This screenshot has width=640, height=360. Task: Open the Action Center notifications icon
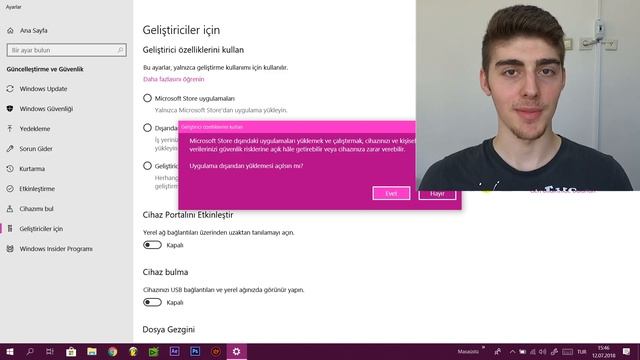(x=626, y=351)
